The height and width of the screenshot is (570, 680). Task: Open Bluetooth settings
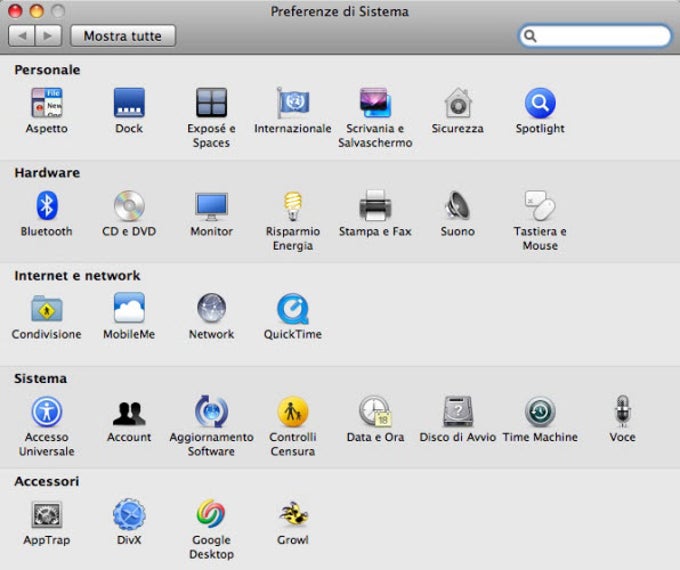tap(47, 206)
